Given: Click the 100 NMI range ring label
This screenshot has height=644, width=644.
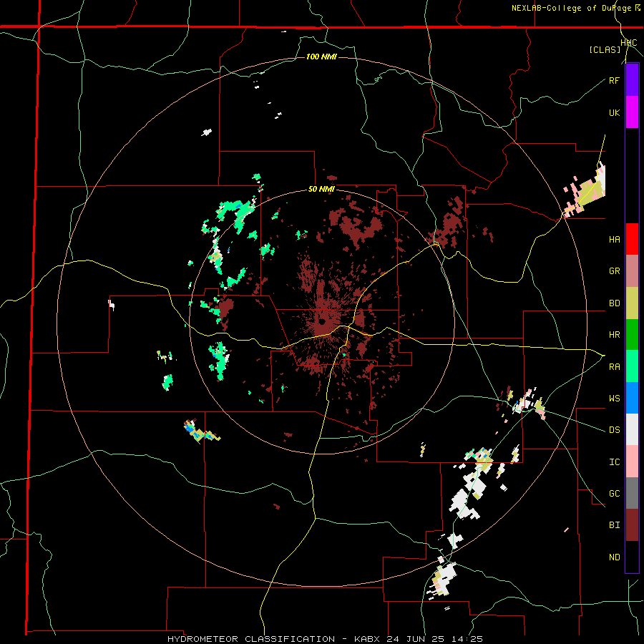Looking at the screenshot, I should tap(321, 57).
